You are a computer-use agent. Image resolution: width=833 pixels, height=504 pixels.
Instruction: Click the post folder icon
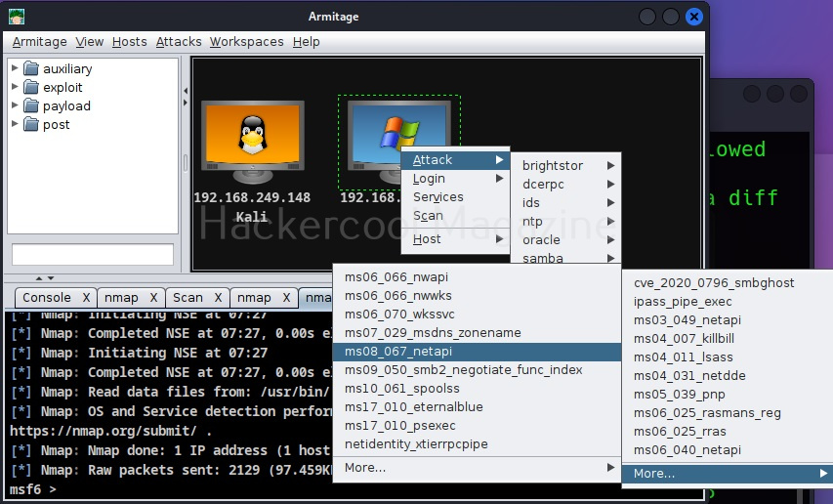coord(31,124)
